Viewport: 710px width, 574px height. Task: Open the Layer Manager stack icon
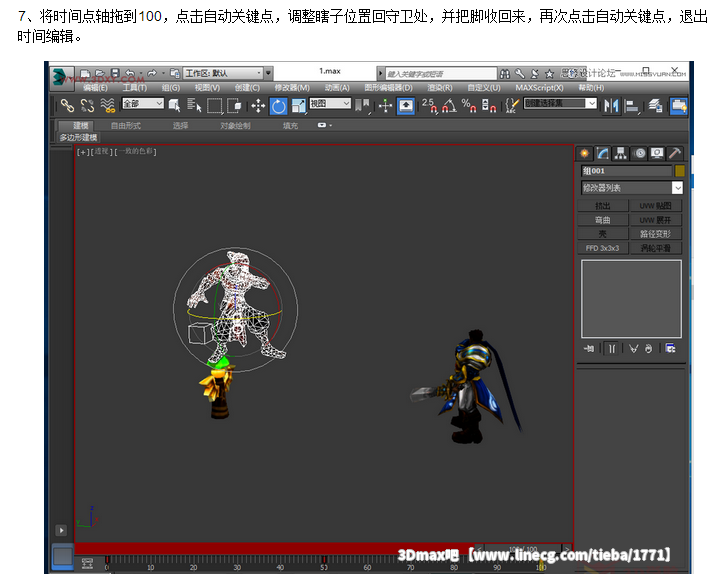point(655,106)
